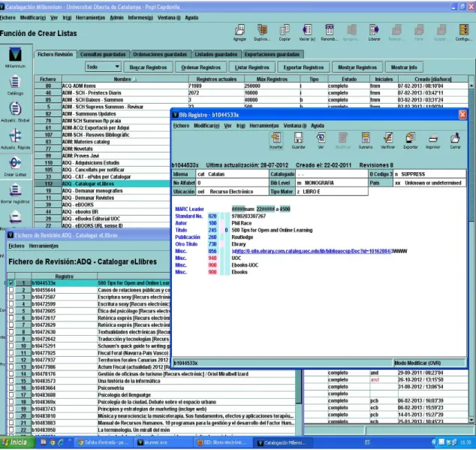
Task: Open Herramientas menu in Bib Registro window
Action: (x=264, y=125)
